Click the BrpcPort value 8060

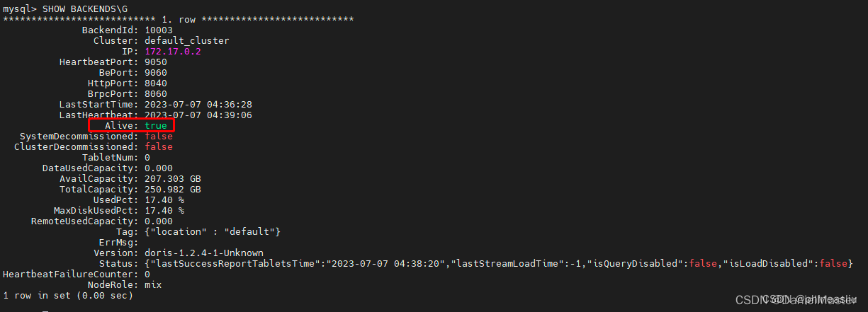[x=155, y=93]
